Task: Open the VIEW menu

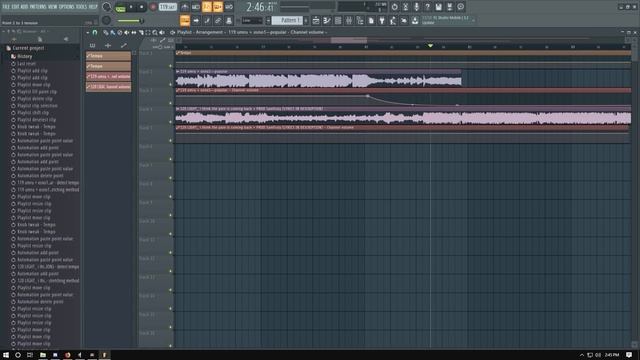Action: coord(53,7)
